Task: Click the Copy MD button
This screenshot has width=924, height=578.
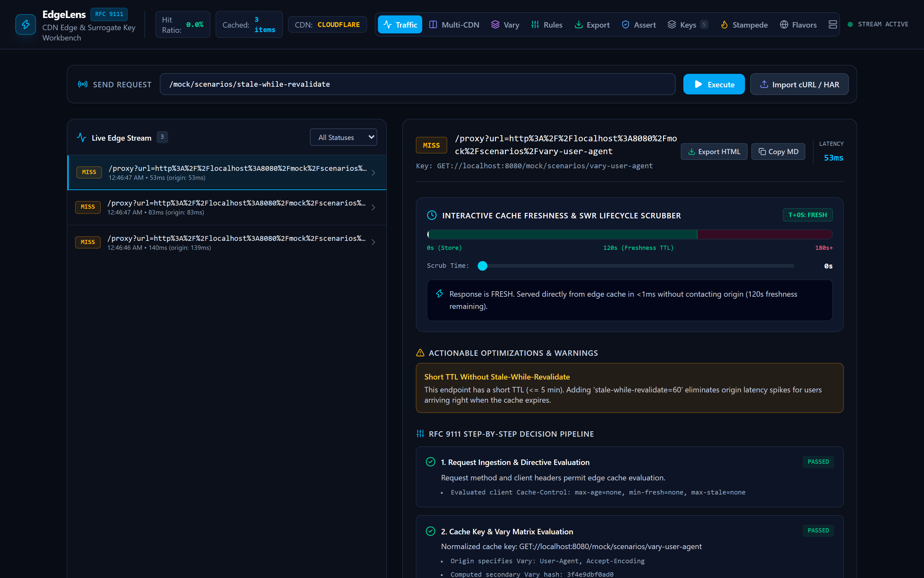Action: click(778, 151)
